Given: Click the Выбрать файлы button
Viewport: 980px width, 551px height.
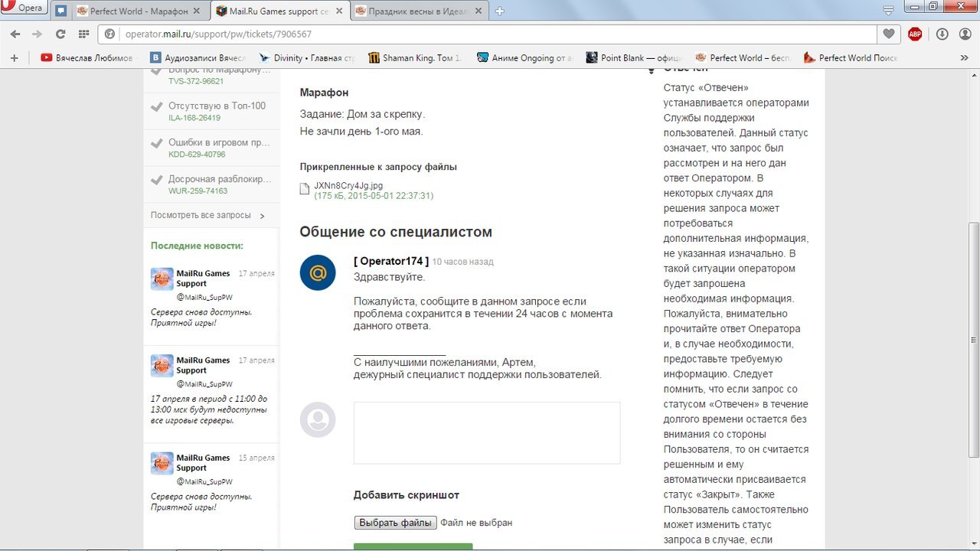Looking at the screenshot, I should coord(395,523).
